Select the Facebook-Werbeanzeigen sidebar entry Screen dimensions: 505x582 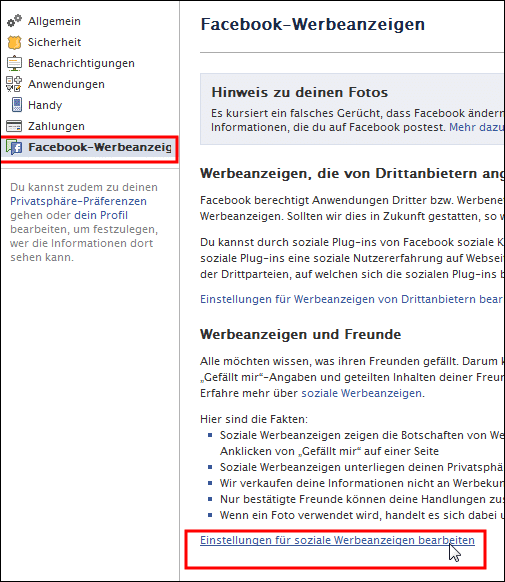pyautogui.click(x=89, y=147)
